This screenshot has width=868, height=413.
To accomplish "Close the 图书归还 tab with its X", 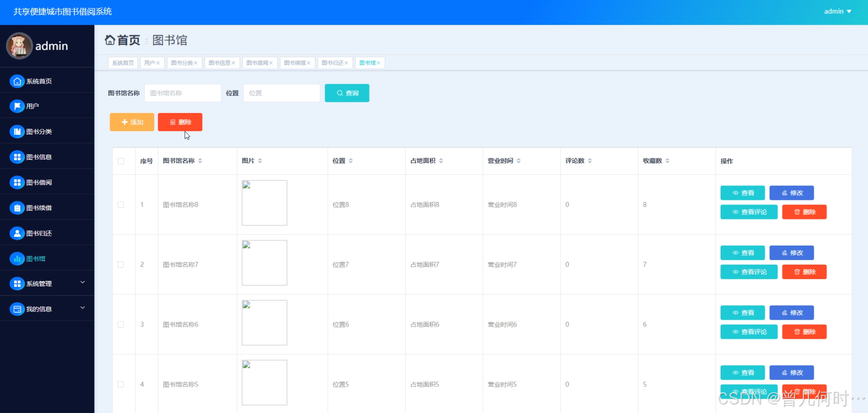I will 346,63.
